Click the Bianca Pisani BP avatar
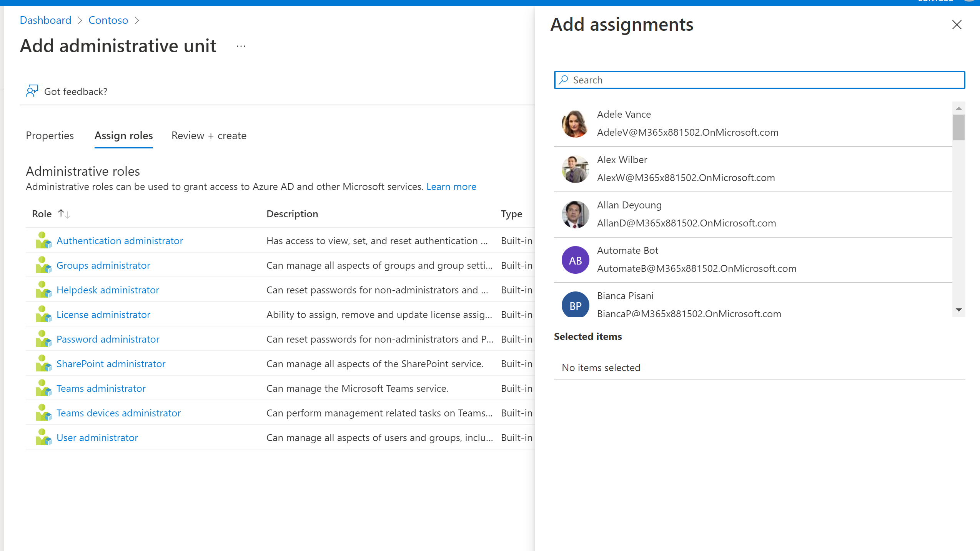 tap(575, 305)
